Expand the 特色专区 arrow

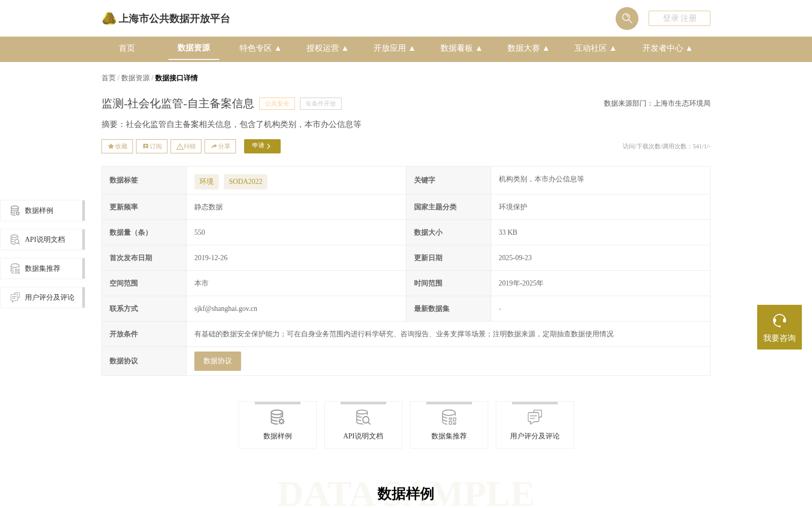tap(278, 48)
